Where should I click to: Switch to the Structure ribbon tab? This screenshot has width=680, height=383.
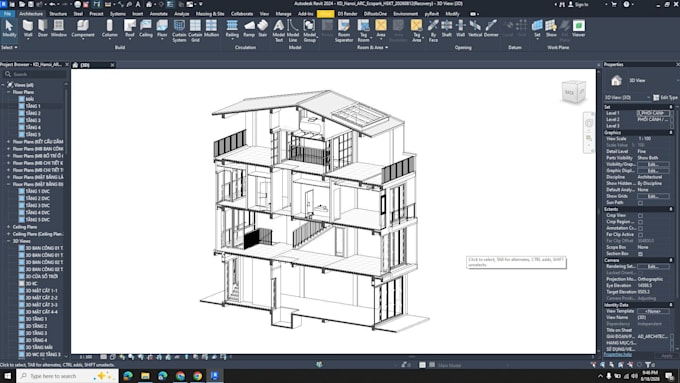tap(58, 14)
